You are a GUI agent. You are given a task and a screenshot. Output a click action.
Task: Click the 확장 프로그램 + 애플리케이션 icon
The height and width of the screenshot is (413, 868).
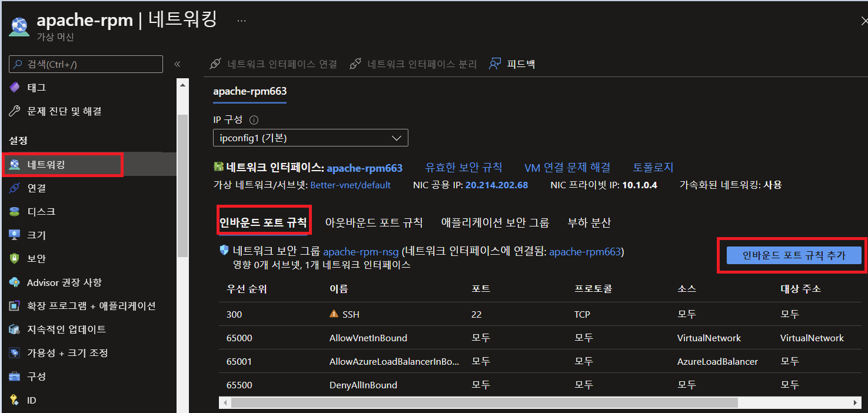click(x=15, y=306)
